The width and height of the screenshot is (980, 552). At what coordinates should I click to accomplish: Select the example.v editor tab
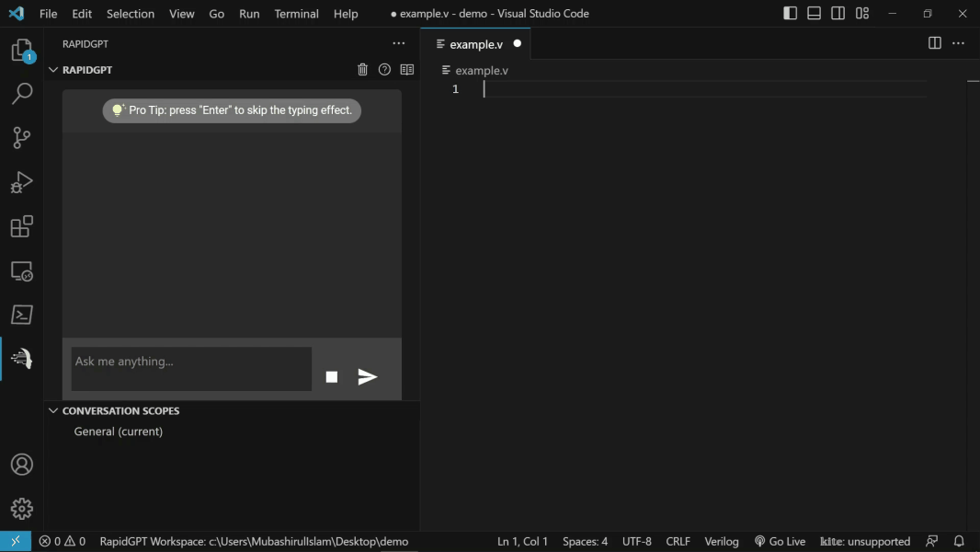[475, 44]
